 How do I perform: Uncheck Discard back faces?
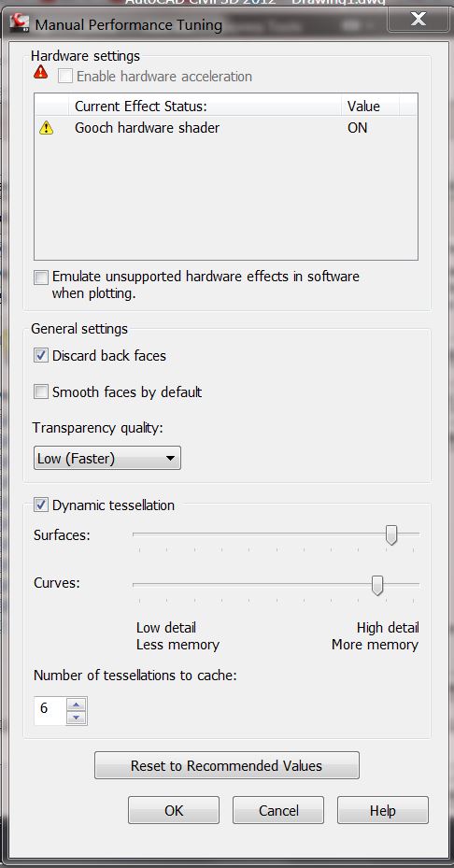coord(41,355)
